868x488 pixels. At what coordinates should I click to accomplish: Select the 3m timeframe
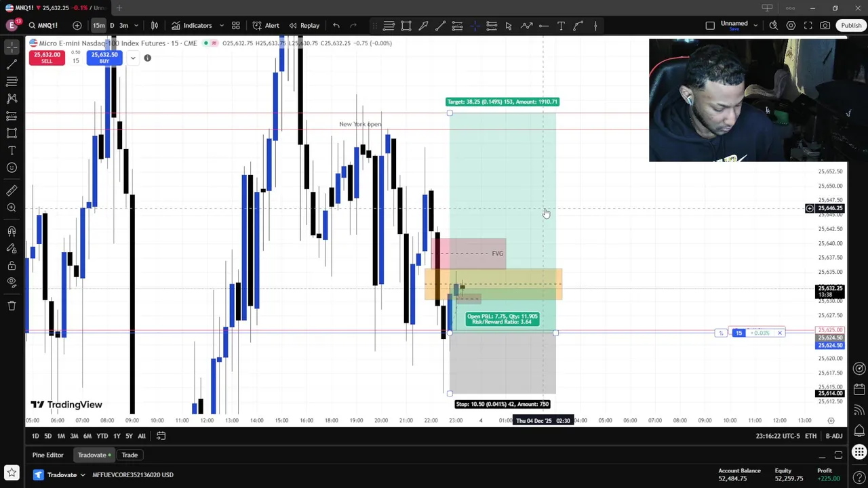coord(123,25)
